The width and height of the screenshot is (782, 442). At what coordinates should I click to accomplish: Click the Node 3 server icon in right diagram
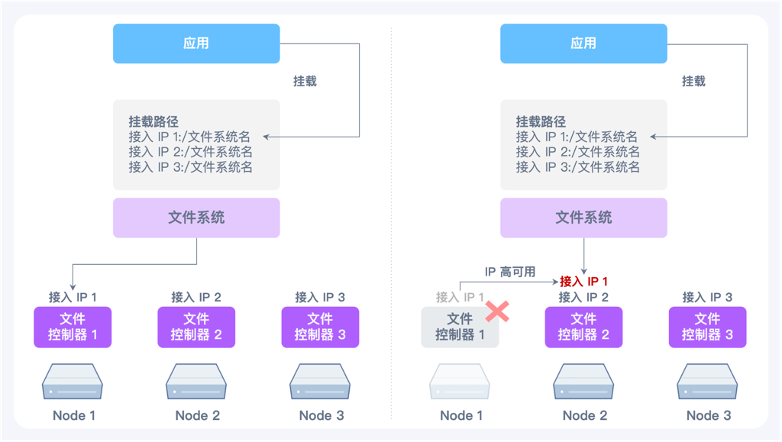[x=707, y=382]
